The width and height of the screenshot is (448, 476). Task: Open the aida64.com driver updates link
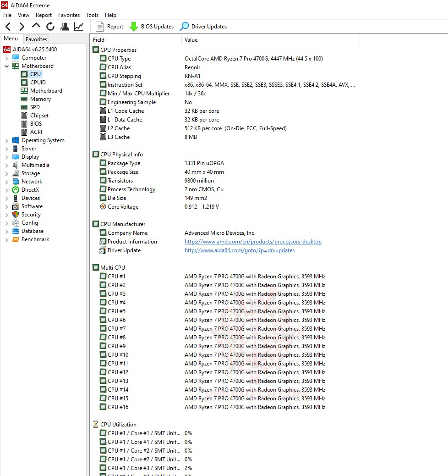coord(240,250)
